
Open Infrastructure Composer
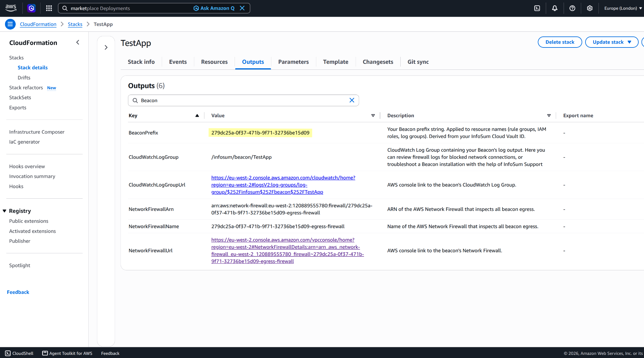coord(37,132)
